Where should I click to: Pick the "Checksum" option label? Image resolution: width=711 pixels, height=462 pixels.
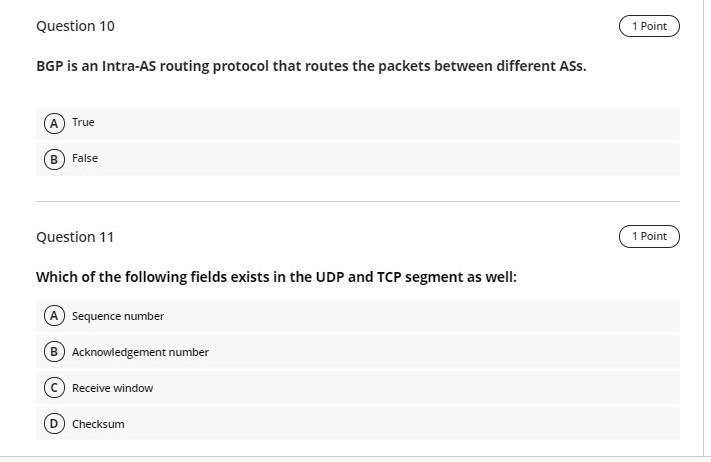[98, 424]
